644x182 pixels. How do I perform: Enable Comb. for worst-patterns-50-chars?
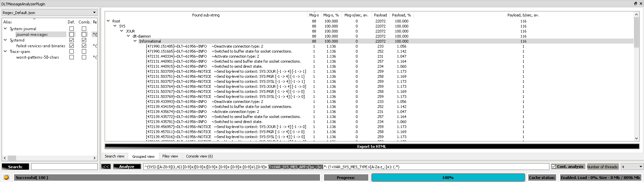click(x=84, y=57)
